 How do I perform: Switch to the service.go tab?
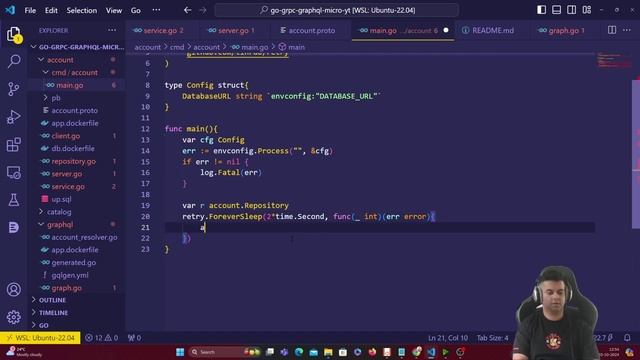pos(161,30)
